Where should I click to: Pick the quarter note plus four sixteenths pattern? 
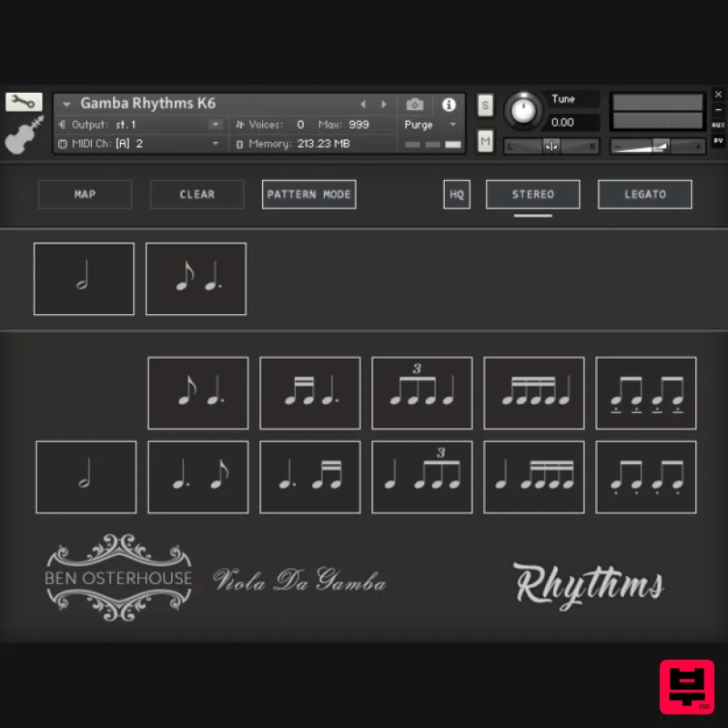pyautogui.click(x=533, y=478)
